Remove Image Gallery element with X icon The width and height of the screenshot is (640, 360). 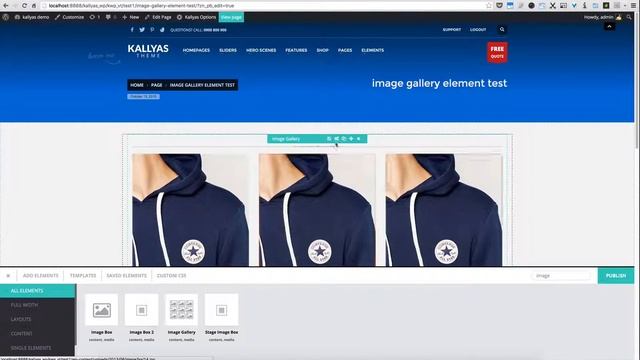pos(358,139)
